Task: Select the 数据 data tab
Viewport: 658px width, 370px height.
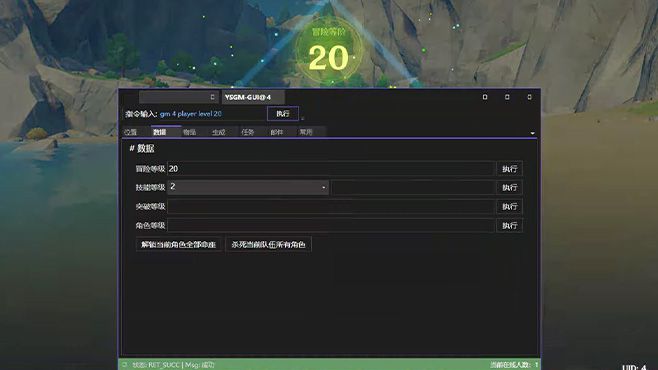Action: tap(160, 132)
